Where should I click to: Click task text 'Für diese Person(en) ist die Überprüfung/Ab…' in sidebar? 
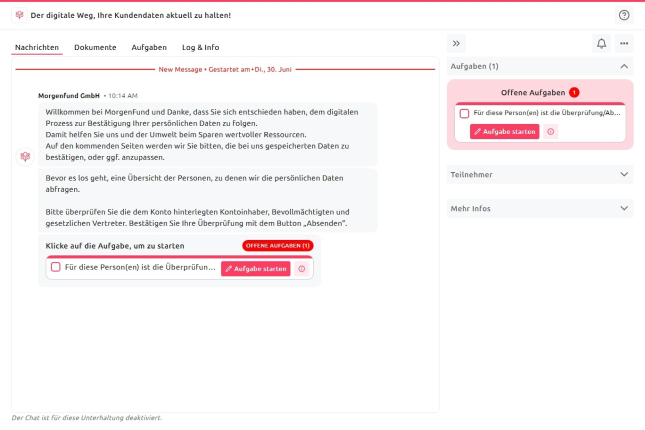(x=547, y=113)
